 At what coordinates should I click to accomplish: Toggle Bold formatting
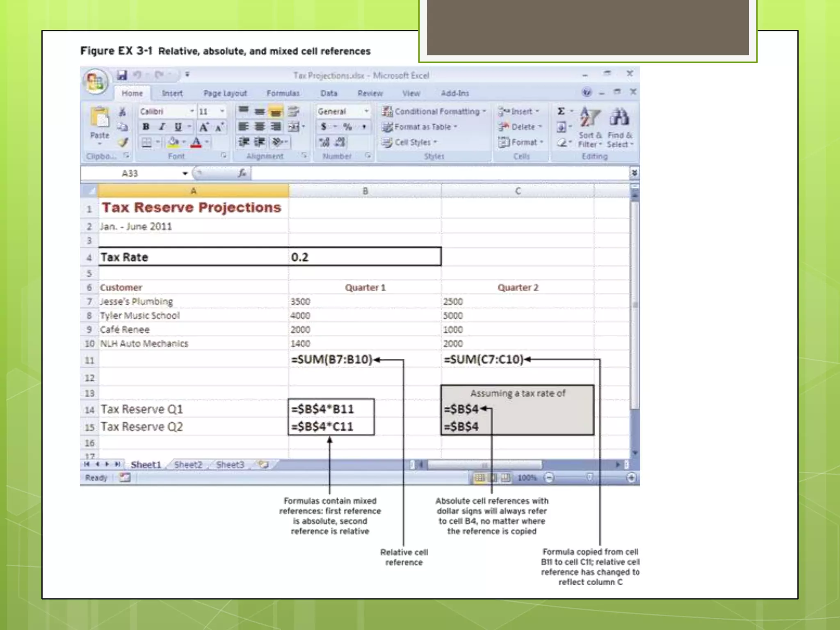(146, 127)
